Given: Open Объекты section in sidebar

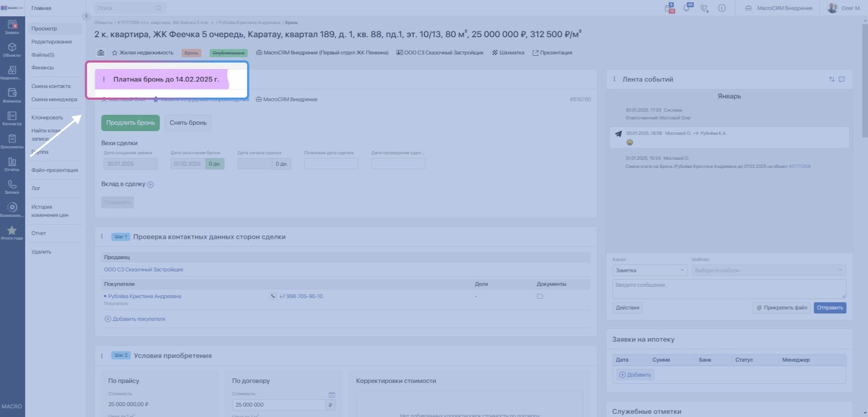Looking at the screenshot, I should pyautogui.click(x=12, y=49).
